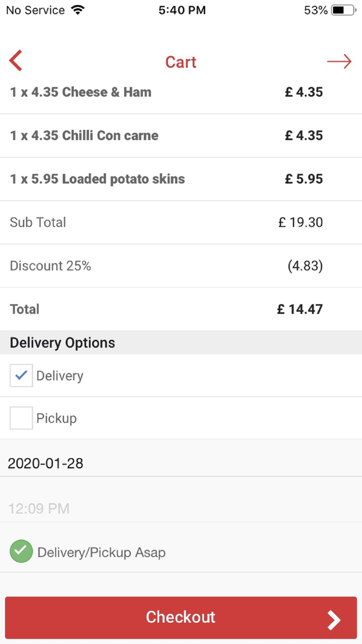Check the Delivery checkbox
Screen dimensions: 362x644
coord(21,375)
